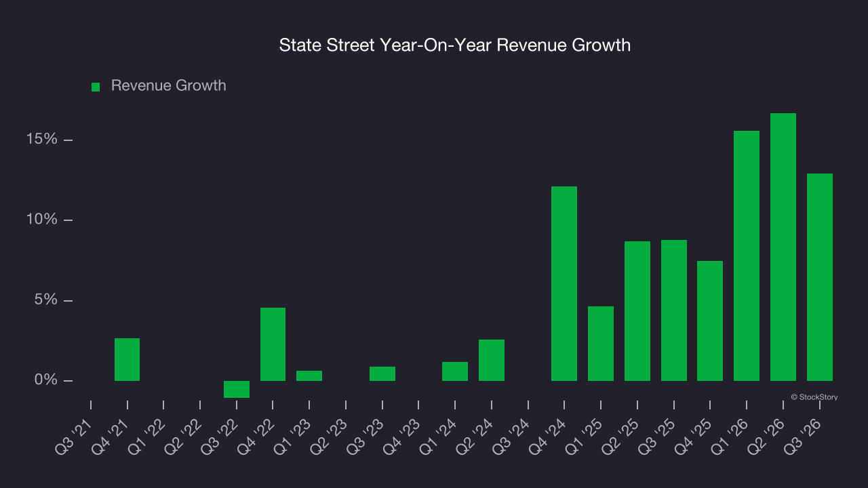The height and width of the screenshot is (488, 868).
Task: Click the 5% y-axis label
Action: [45, 300]
